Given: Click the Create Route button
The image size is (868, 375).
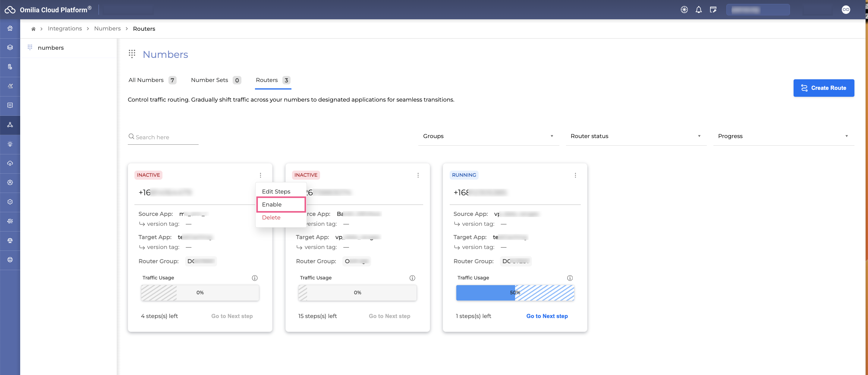Looking at the screenshot, I should [823, 88].
